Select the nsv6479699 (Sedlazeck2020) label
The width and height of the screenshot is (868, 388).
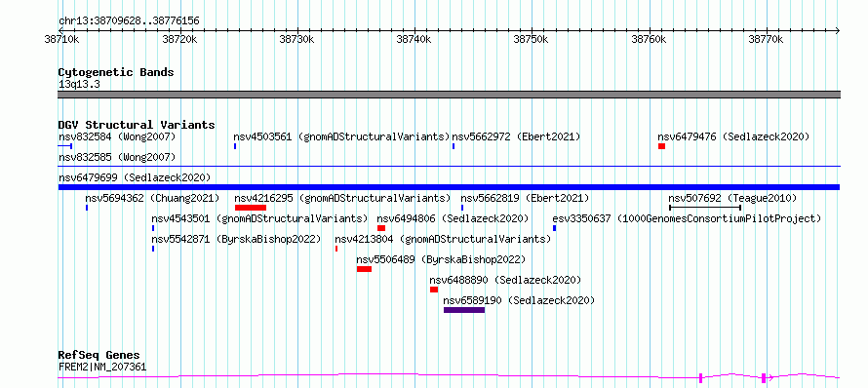135,177
